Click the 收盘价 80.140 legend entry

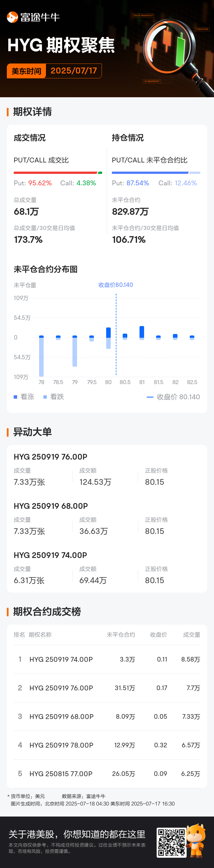pos(173,397)
